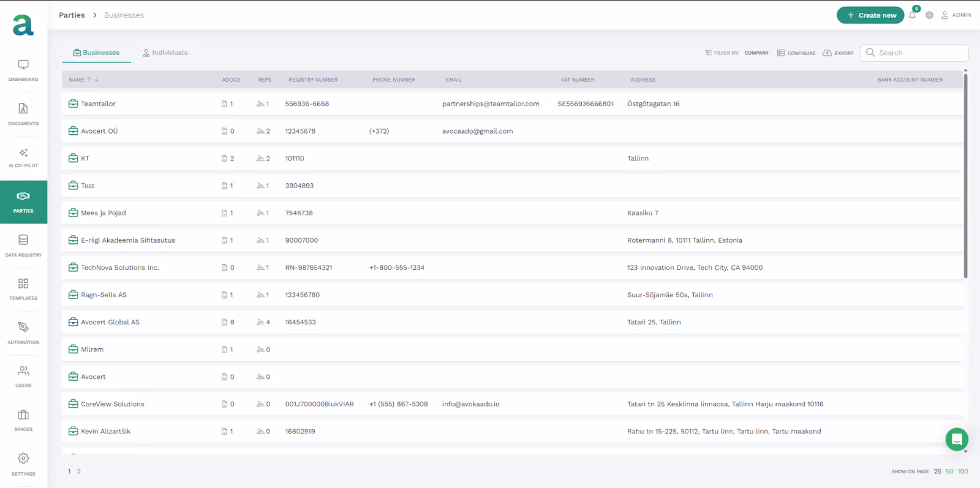Open the Dashboard sidebar icon
This screenshot has height=488, width=980.
click(x=23, y=71)
